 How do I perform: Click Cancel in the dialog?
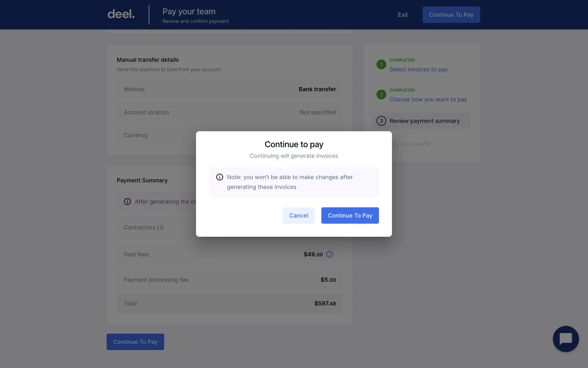(x=299, y=215)
